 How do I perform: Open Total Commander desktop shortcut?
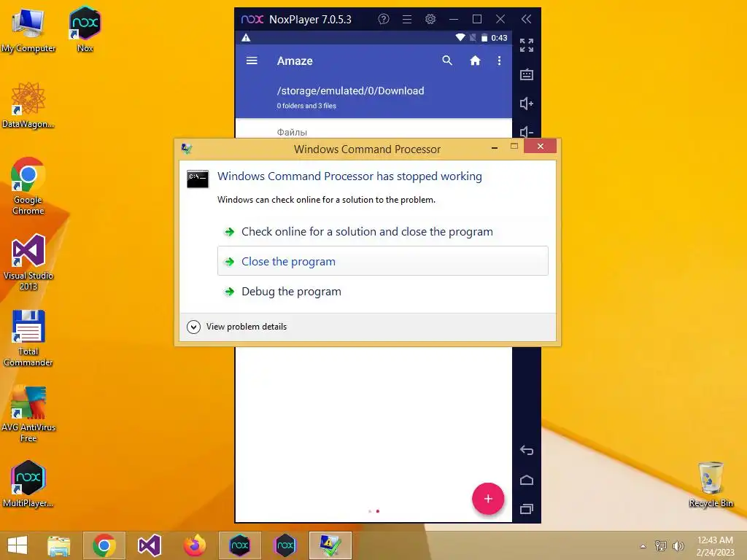28,338
